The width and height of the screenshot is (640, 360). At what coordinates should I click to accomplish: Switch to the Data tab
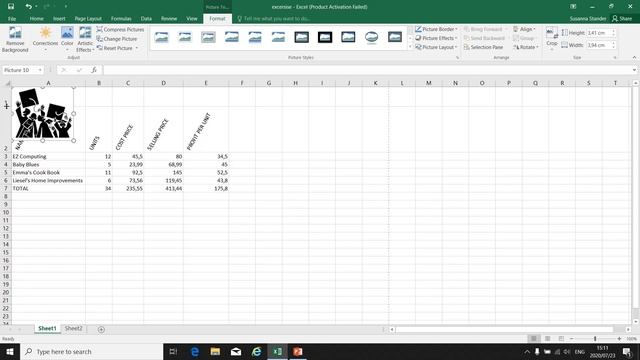(146, 19)
